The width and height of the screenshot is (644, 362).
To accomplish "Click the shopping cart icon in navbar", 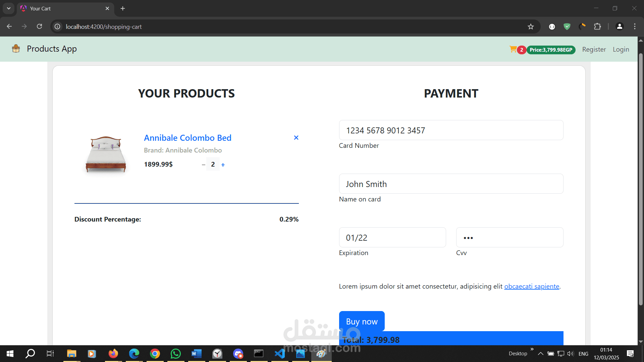I will pos(513,49).
